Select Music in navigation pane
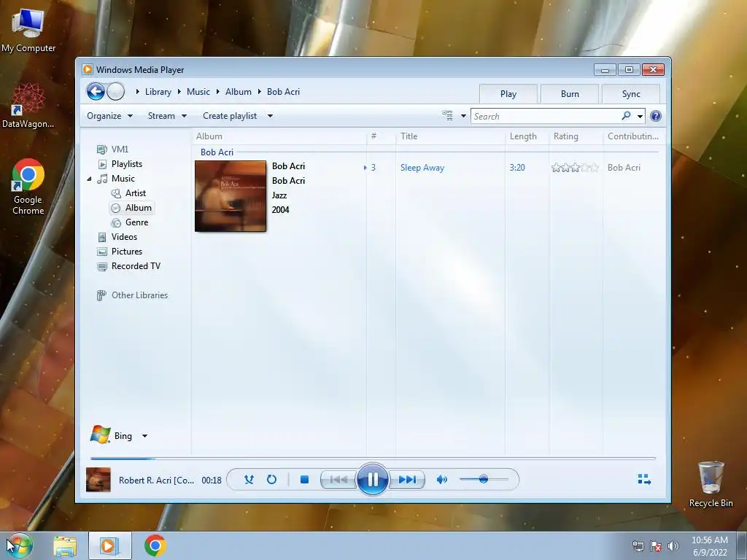Viewport: 747px width, 560px height. [123, 179]
